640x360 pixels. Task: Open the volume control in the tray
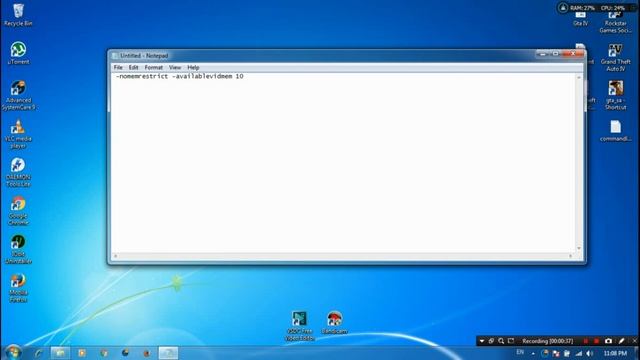[x=589, y=353]
